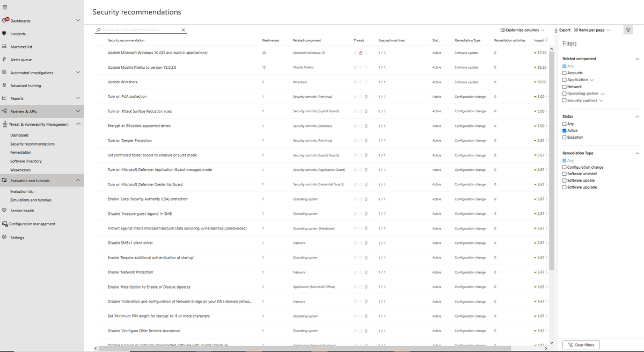Check the Network related component filter

pos(564,87)
